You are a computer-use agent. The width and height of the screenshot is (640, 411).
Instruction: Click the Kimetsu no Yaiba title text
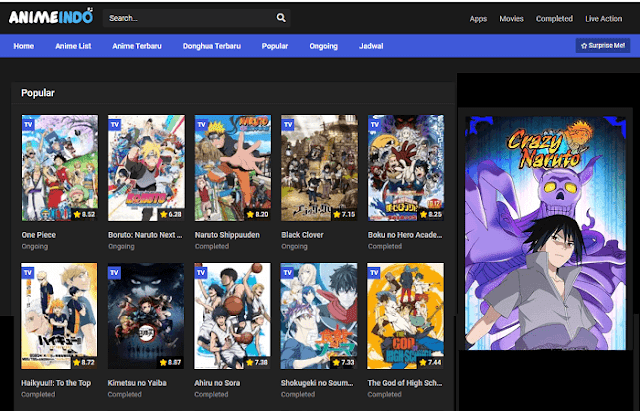(x=137, y=383)
